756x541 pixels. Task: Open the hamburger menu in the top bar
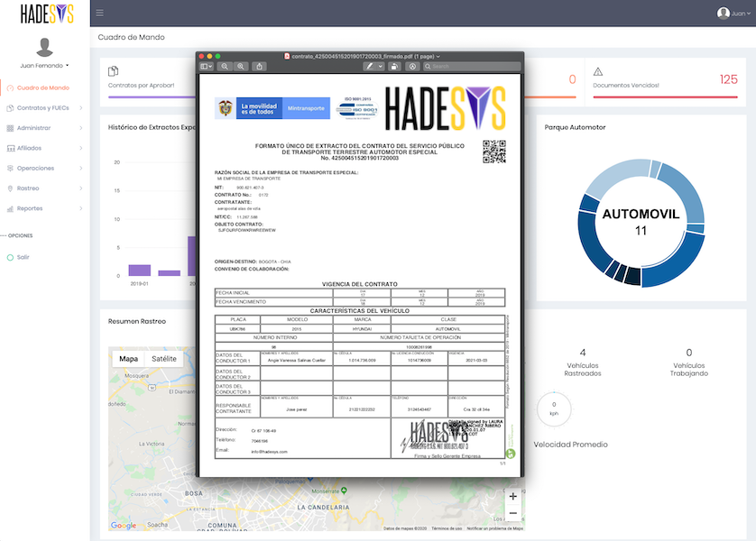point(100,13)
